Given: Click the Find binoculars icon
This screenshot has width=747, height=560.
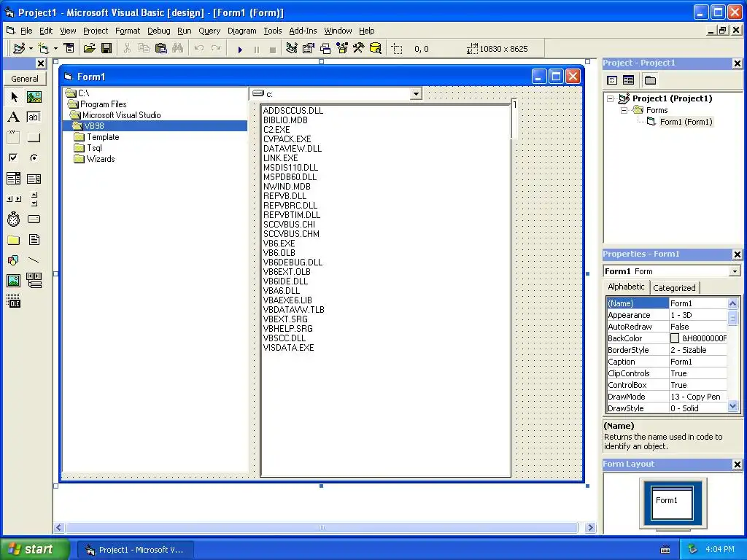Looking at the screenshot, I should (178, 48).
